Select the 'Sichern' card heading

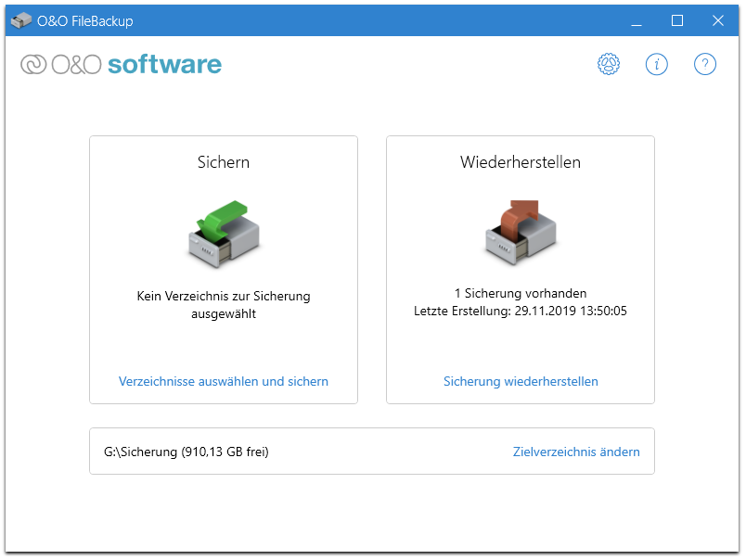224,162
